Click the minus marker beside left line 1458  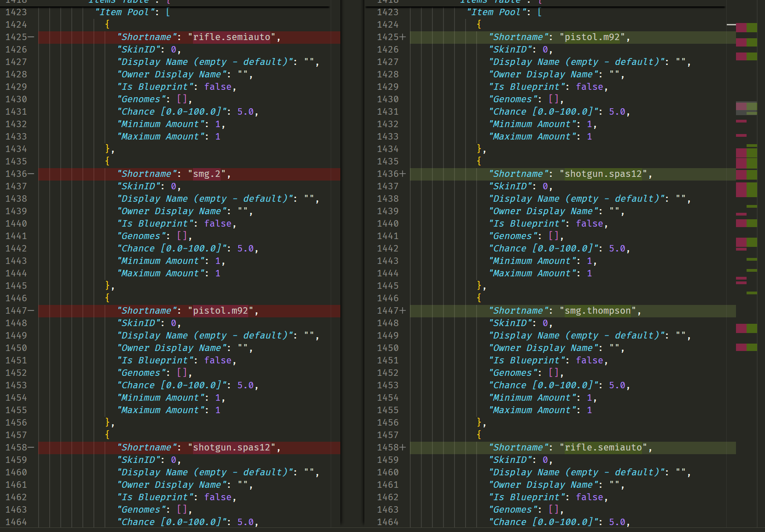point(31,448)
